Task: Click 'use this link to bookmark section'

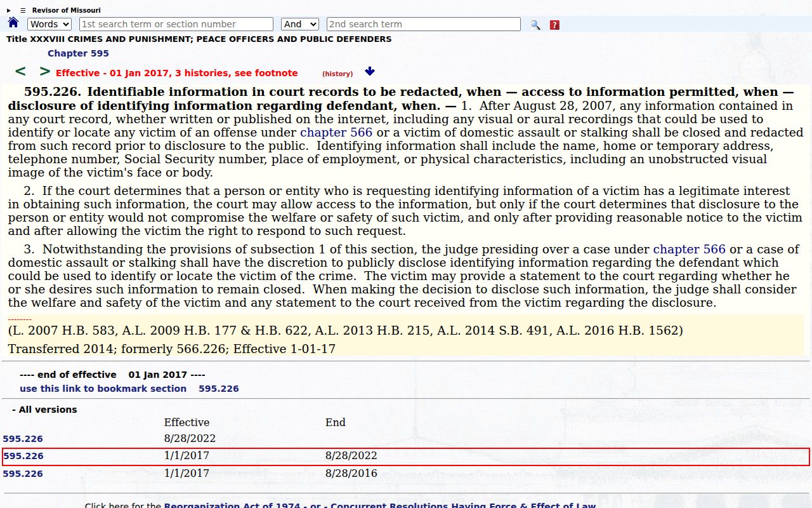Action: click(x=103, y=389)
